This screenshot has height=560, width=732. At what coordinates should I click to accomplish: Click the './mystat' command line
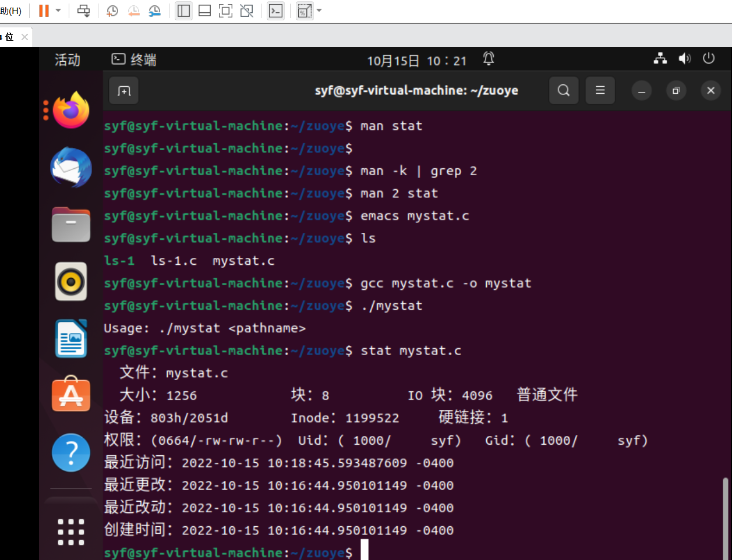click(x=391, y=306)
